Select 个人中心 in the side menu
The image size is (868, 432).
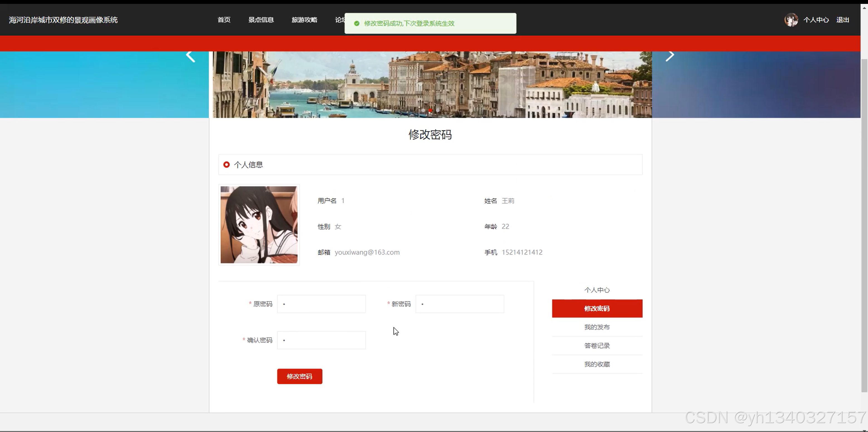click(597, 290)
